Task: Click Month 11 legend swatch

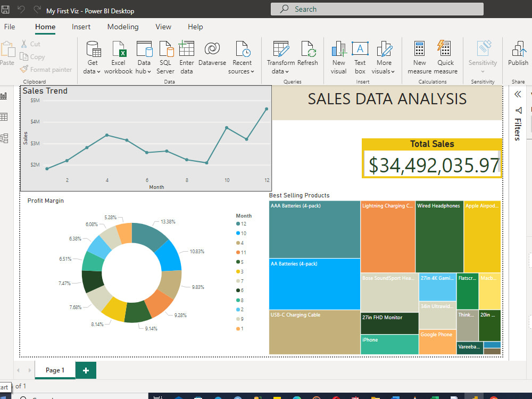Action: (238, 252)
